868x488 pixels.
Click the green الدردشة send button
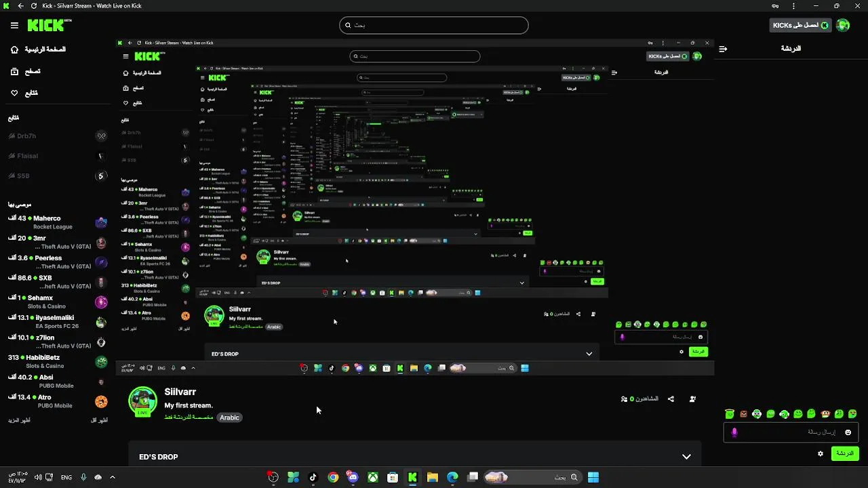pyautogui.click(x=845, y=453)
